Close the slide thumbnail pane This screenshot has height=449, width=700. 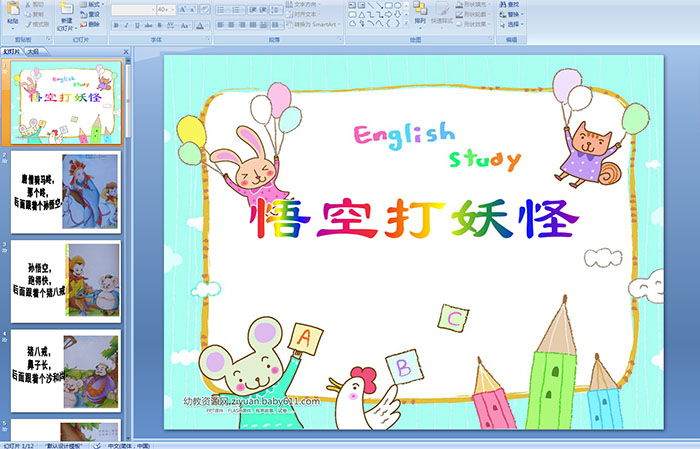coord(126,52)
